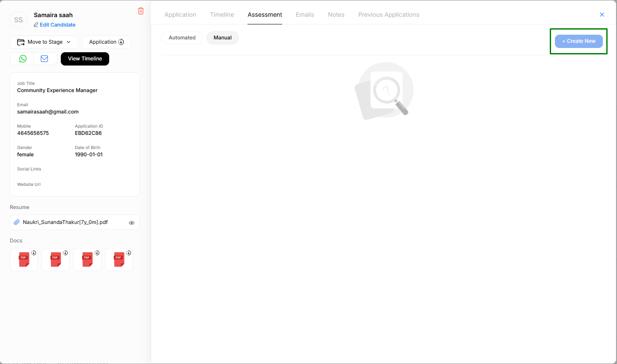Click candidate name Samaira saah

[x=53, y=15]
